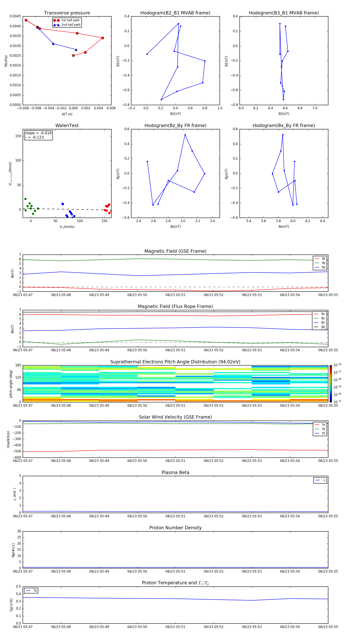351x644 pixels.
Task: Click the 'A(T·m)' x-axis label
Action: point(67,114)
